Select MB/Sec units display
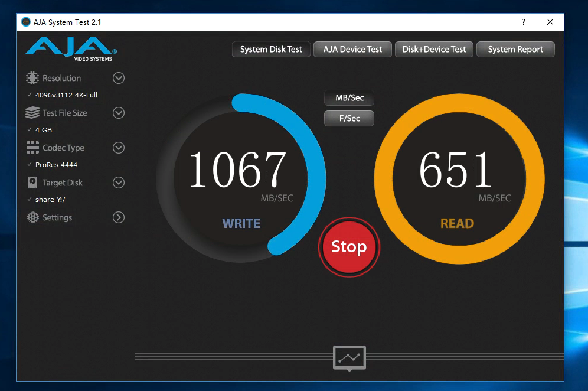Screen dimensions: 588x391 (349, 98)
